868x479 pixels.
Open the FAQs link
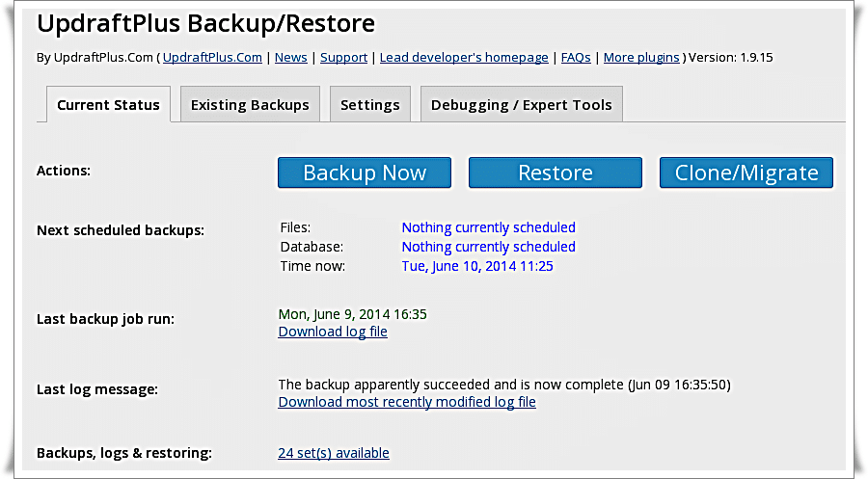click(x=576, y=58)
